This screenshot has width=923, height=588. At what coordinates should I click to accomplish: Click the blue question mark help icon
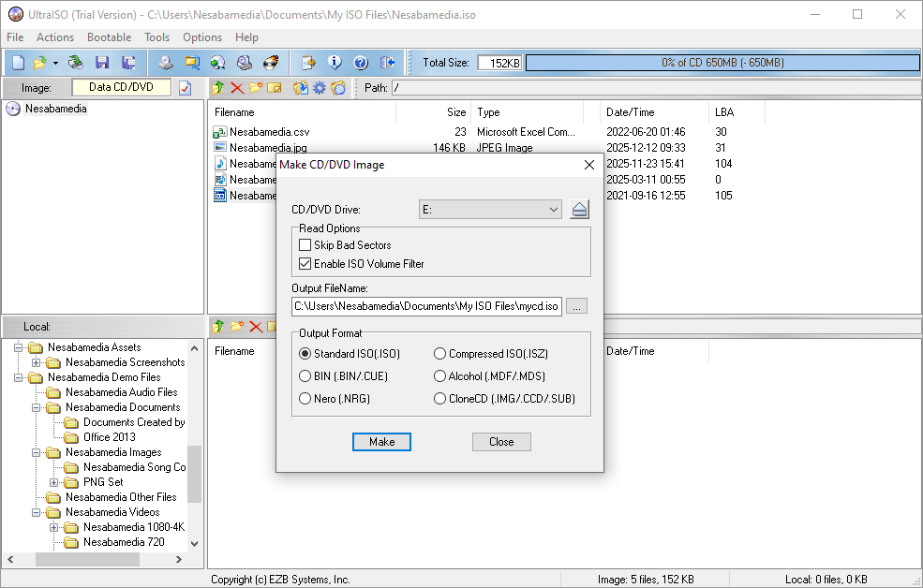click(x=361, y=63)
